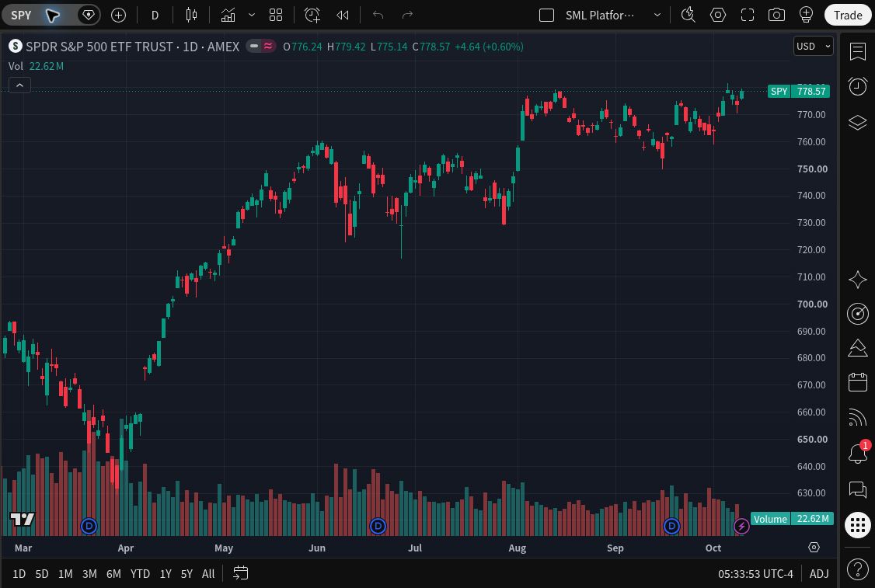Image resolution: width=875 pixels, height=588 pixels.
Task: Open the calendar sidebar icon
Action: [x=858, y=382]
